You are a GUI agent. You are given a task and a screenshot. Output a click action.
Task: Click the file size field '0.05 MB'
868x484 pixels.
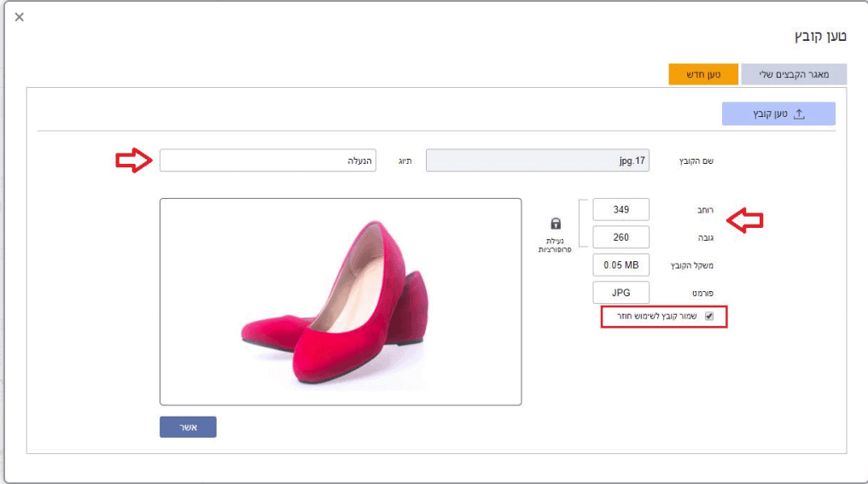coord(621,265)
